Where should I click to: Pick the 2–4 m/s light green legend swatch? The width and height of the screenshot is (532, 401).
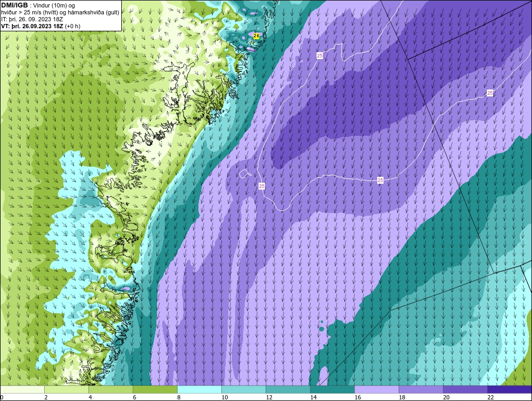tap(66, 389)
